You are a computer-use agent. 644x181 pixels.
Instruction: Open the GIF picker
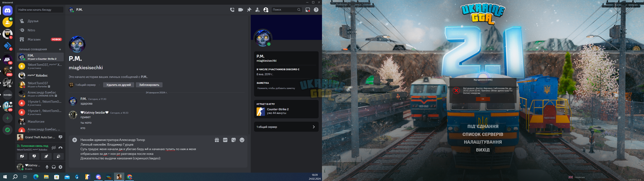tap(225, 140)
